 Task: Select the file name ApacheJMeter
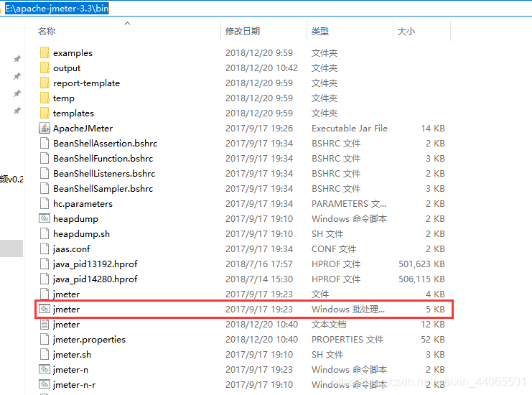click(83, 129)
